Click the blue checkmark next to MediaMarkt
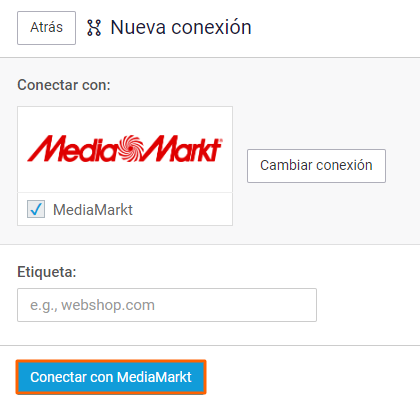 click(36, 209)
